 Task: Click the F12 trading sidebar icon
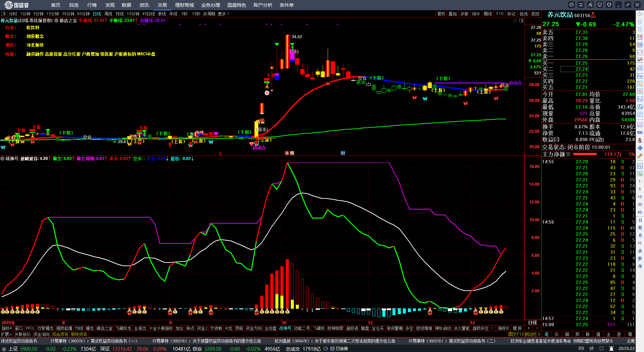point(640,99)
